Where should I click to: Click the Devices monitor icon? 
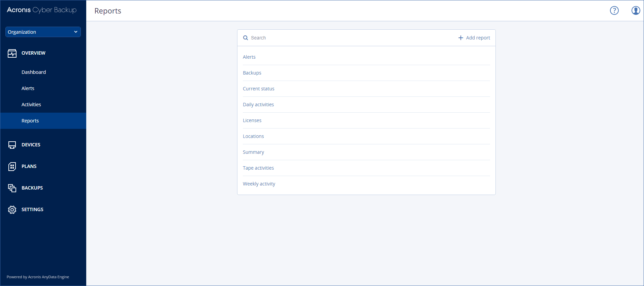[12, 145]
